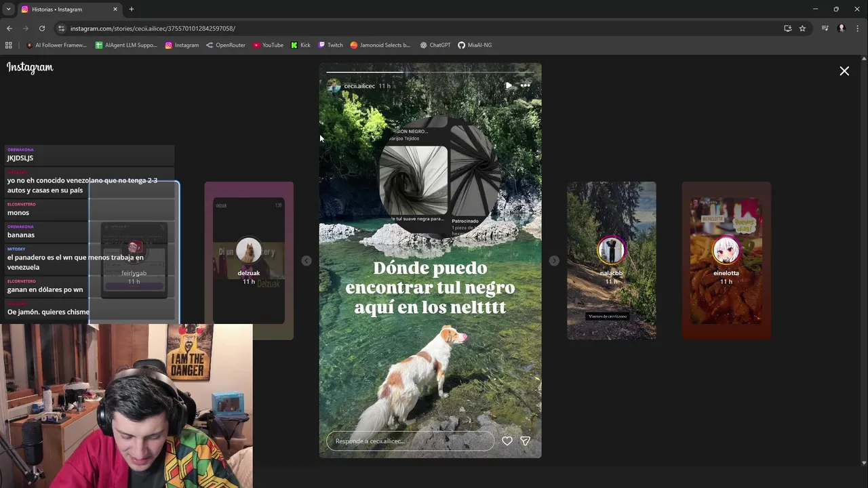Click the Instagram logo wordmark

[x=30, y=67]
